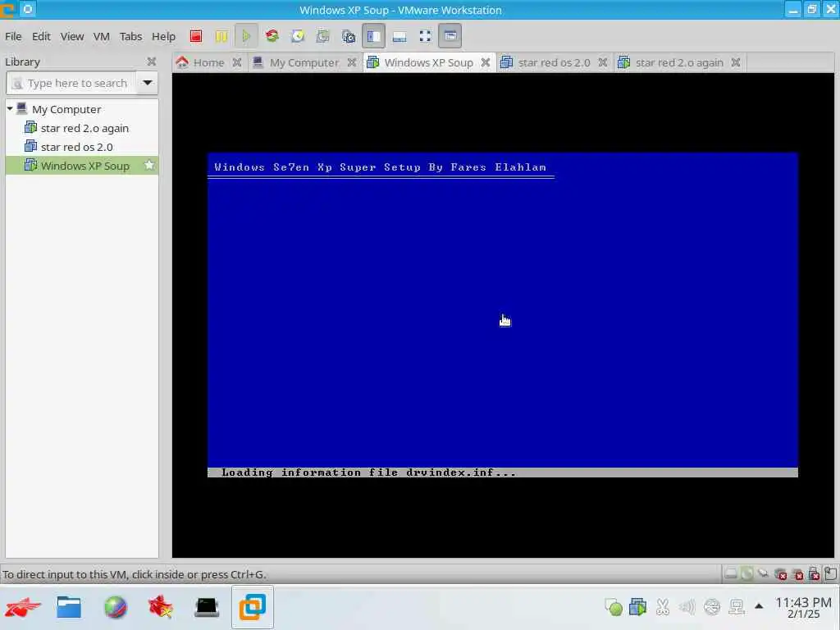Suspend the VM with the yellow pause icon
The width and height of the screenshot is (840, 630).
tap(221, 36)
